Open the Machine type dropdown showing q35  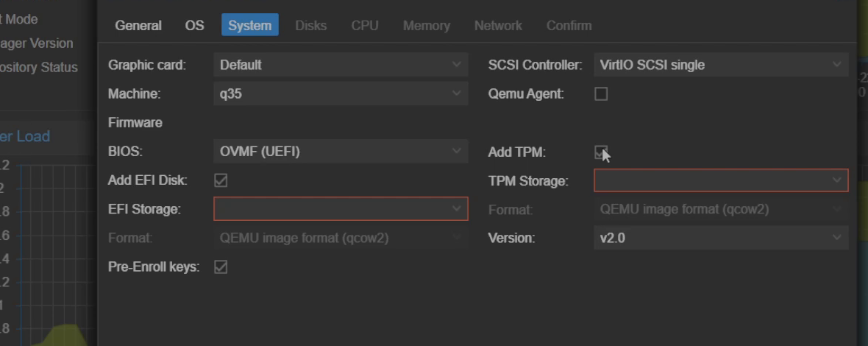[x=341, y=93]
